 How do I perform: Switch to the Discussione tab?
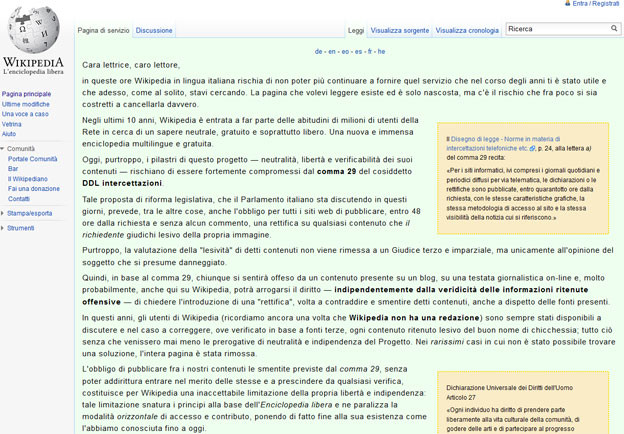tap(154, 31)
